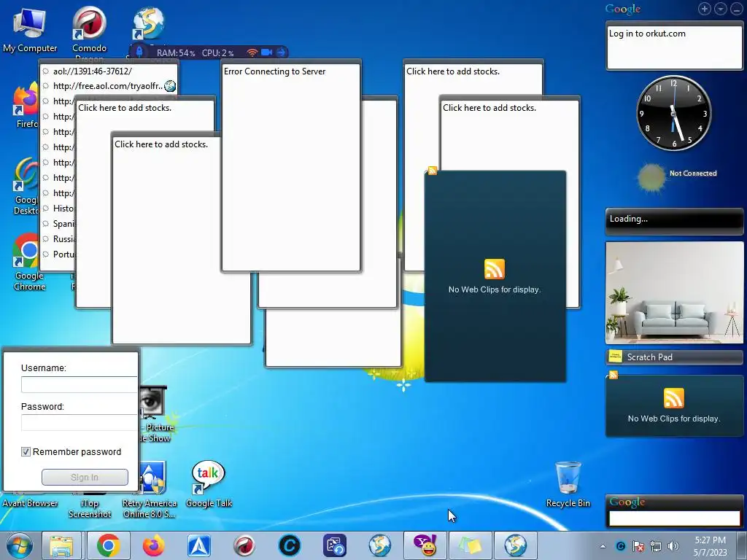Click the Scratch Pad sticky note icon
The height and width of the screenshot is (560, 747).
[616, 356]
